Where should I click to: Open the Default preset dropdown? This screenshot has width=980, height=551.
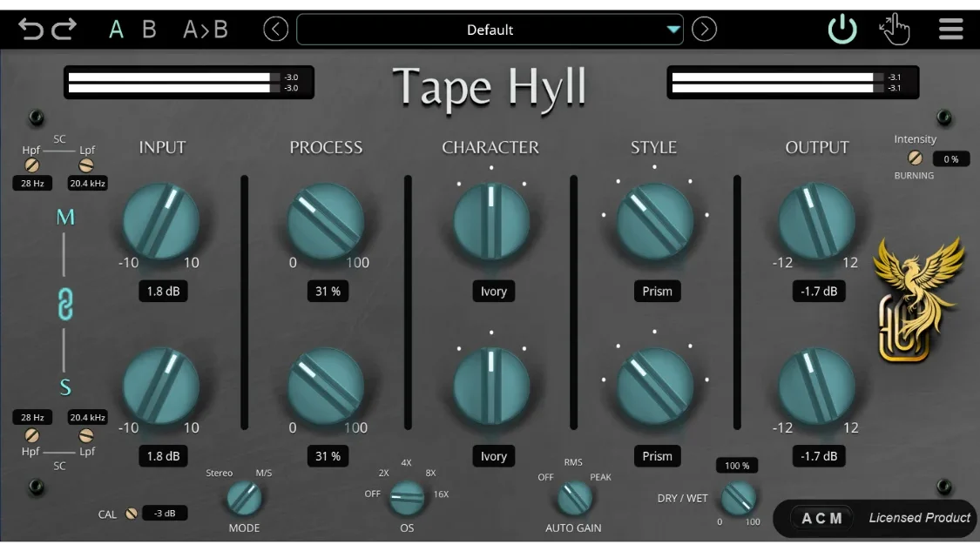490,29
